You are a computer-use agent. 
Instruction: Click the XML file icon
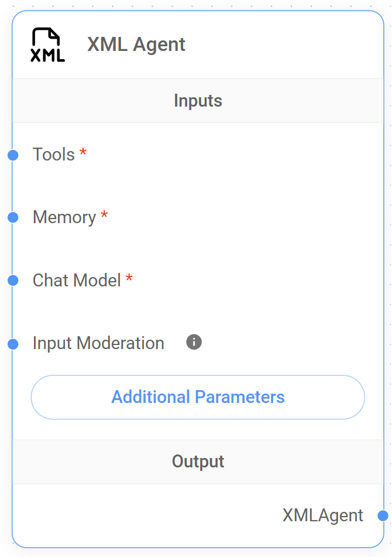[47, 45]
